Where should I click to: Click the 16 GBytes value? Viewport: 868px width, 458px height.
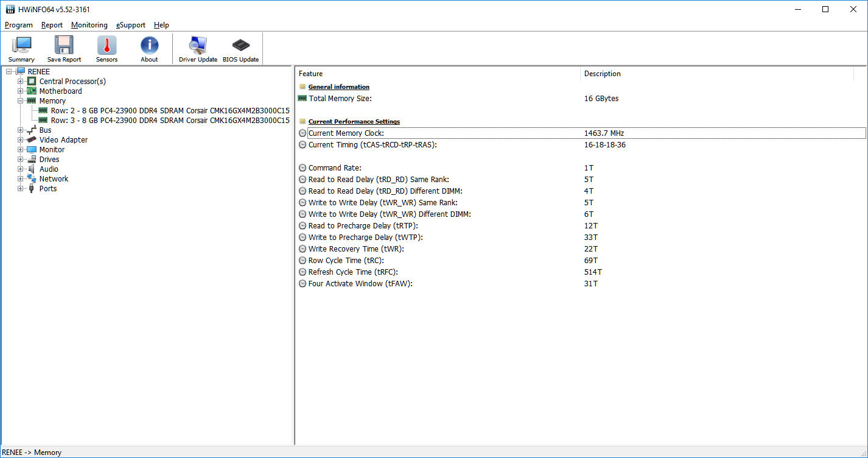[x=601, y=98]
